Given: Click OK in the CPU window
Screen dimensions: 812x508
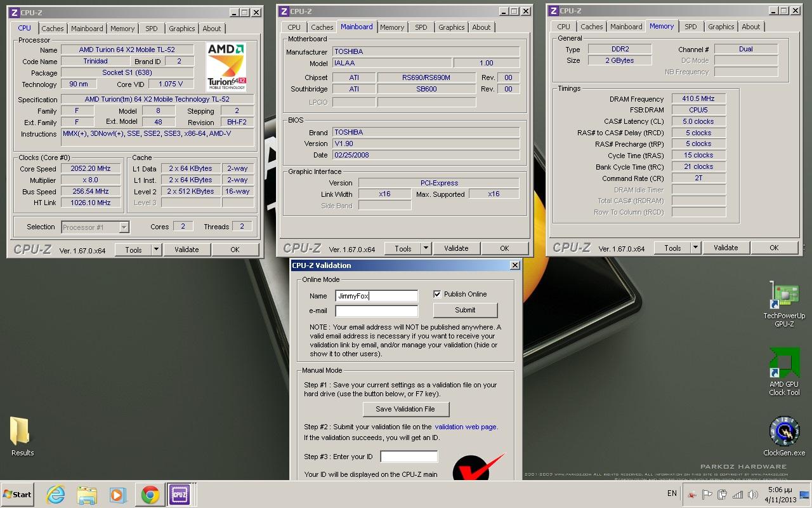Looking at the screenshot, I should tap(235, 250).
